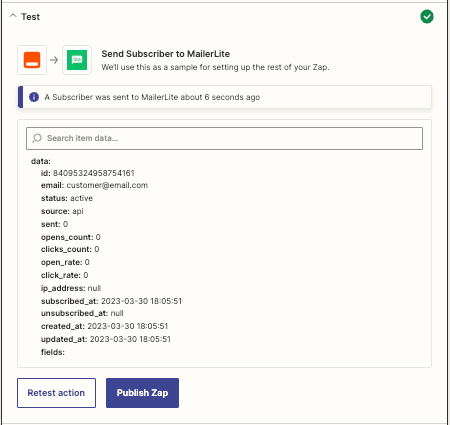Viewport: 450px width, 425px height.
Task: Select the status active row
Action: click(x=67, y=198)
